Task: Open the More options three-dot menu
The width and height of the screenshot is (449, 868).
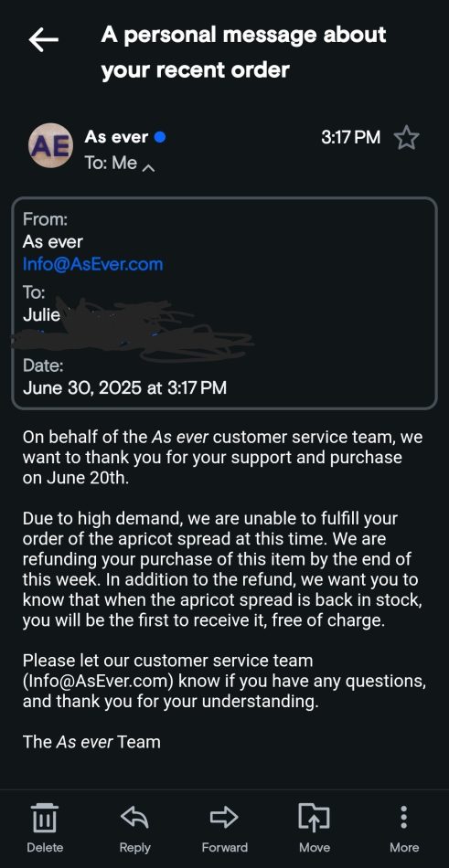Action: pos(404,817)
